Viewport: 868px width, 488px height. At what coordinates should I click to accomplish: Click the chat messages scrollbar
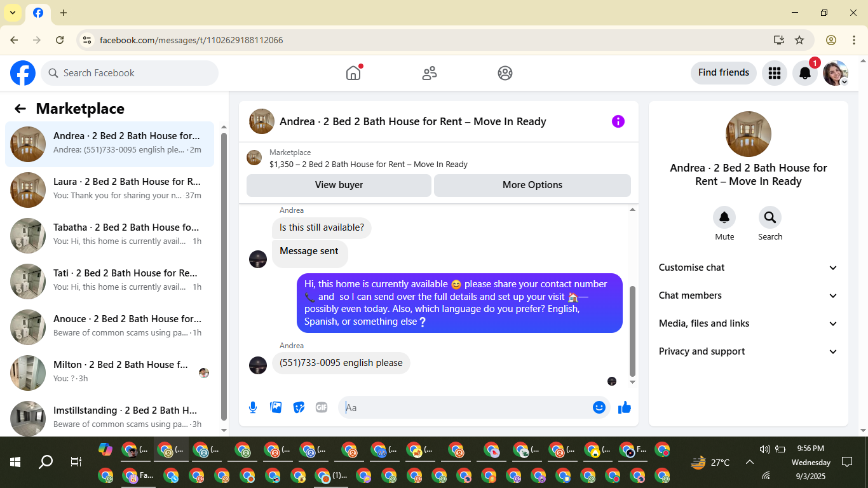click(632, 331)
